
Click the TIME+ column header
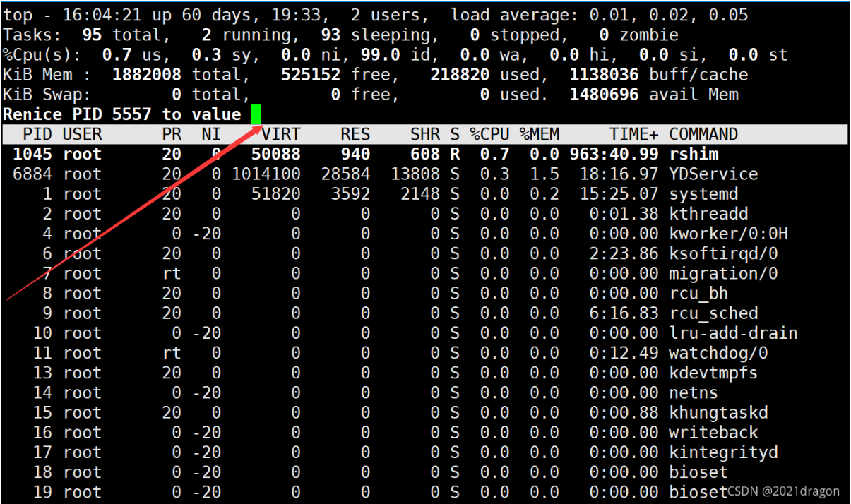[634, 134]
